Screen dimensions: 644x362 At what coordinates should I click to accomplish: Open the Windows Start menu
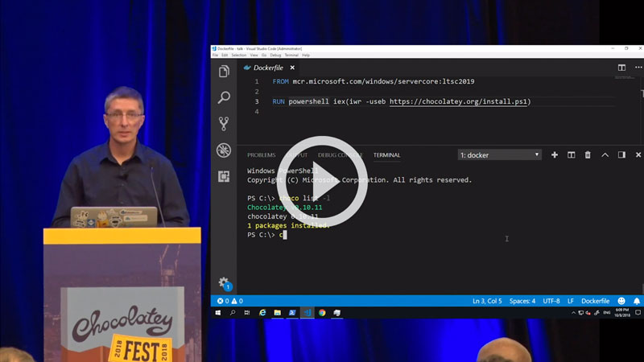click(x=217, y=313)
